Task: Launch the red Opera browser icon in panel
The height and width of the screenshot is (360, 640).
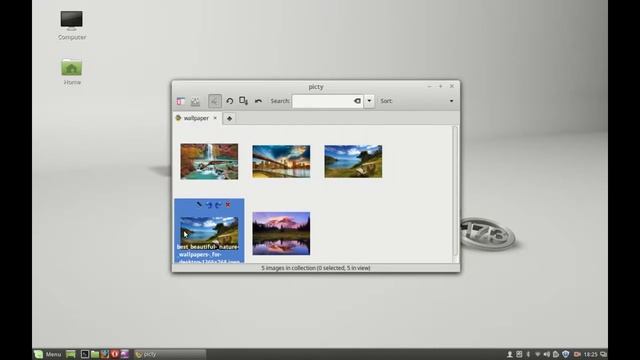Action: [115, 354]
